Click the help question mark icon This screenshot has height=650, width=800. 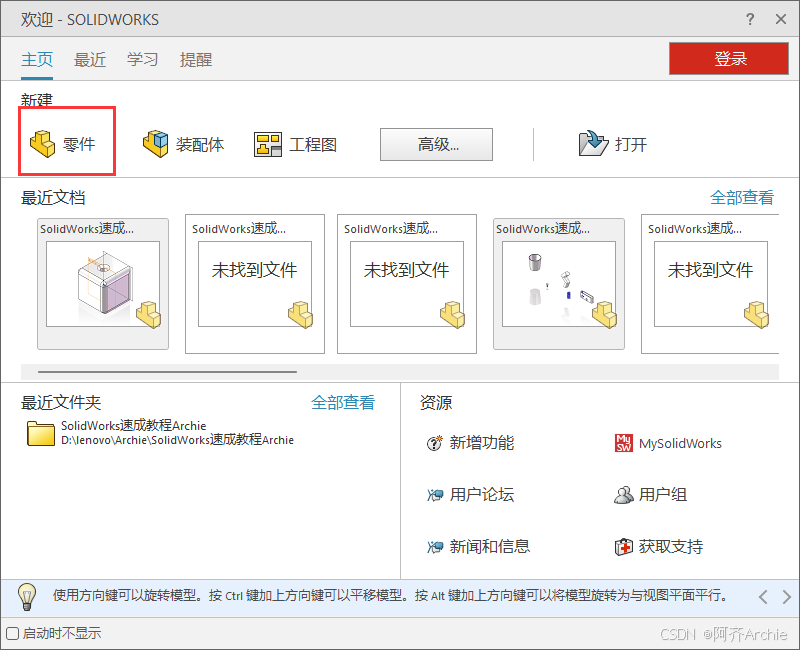(x=749, y=19)
